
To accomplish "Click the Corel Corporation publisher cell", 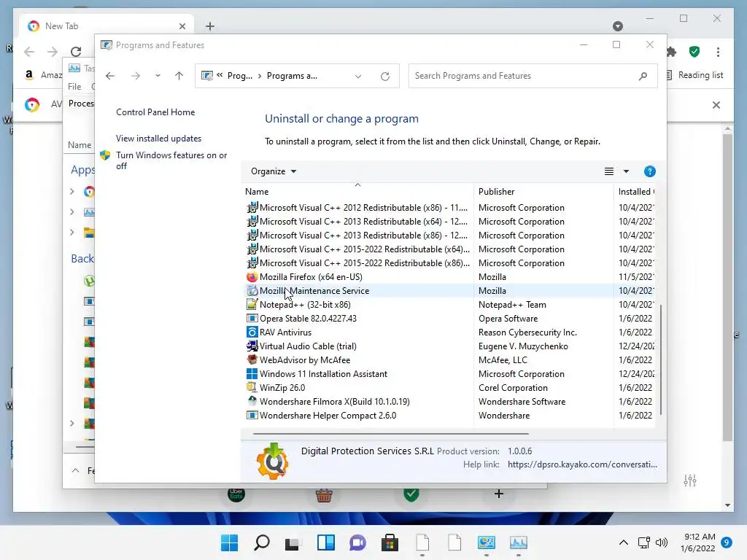I will click(x=513, y=388).
